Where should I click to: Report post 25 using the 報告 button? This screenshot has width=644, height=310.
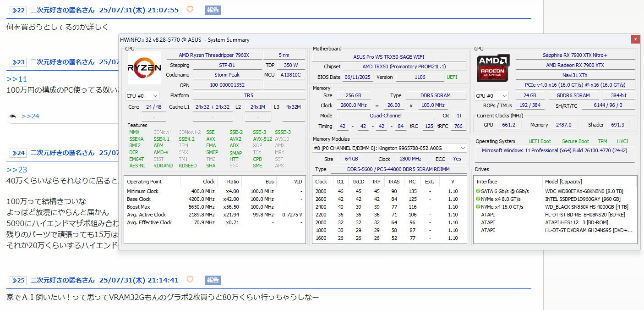213,280
